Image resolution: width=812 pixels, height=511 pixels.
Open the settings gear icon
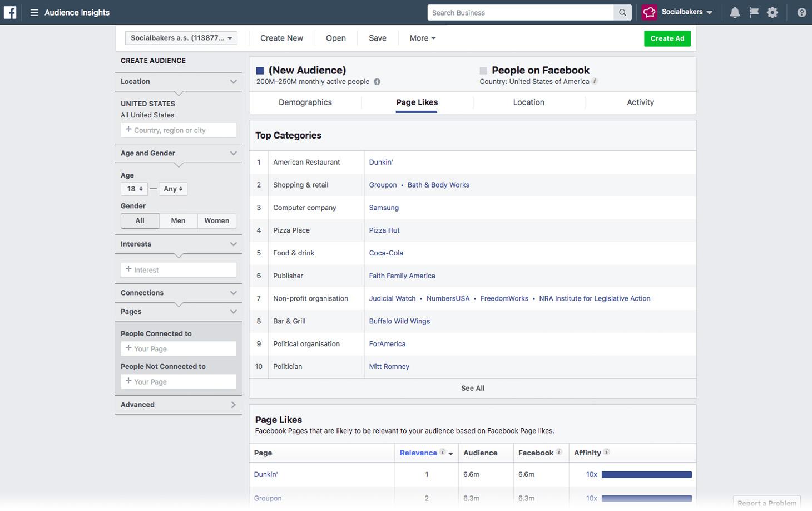tap(773, 12)
